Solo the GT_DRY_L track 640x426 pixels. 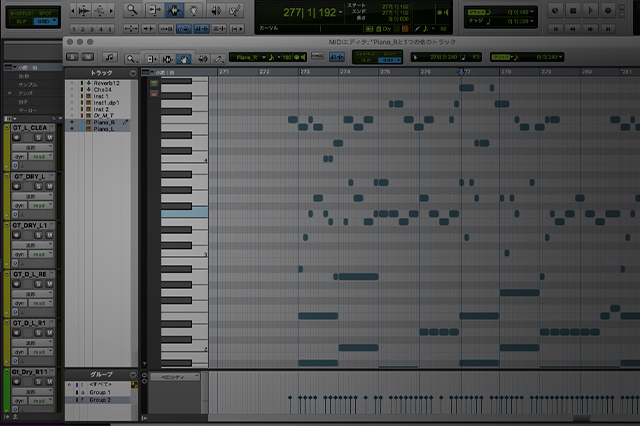(x=38, y=186)
